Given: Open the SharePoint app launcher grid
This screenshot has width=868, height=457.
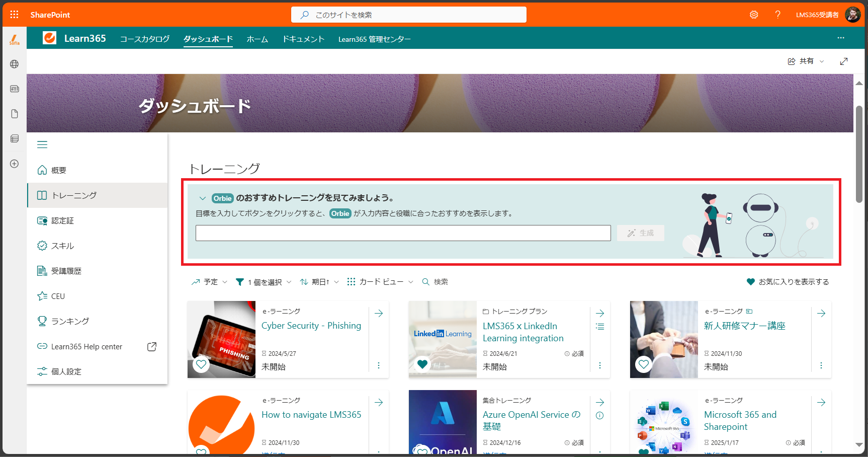Looking at the screenshot, I should [x=14, y=15].
